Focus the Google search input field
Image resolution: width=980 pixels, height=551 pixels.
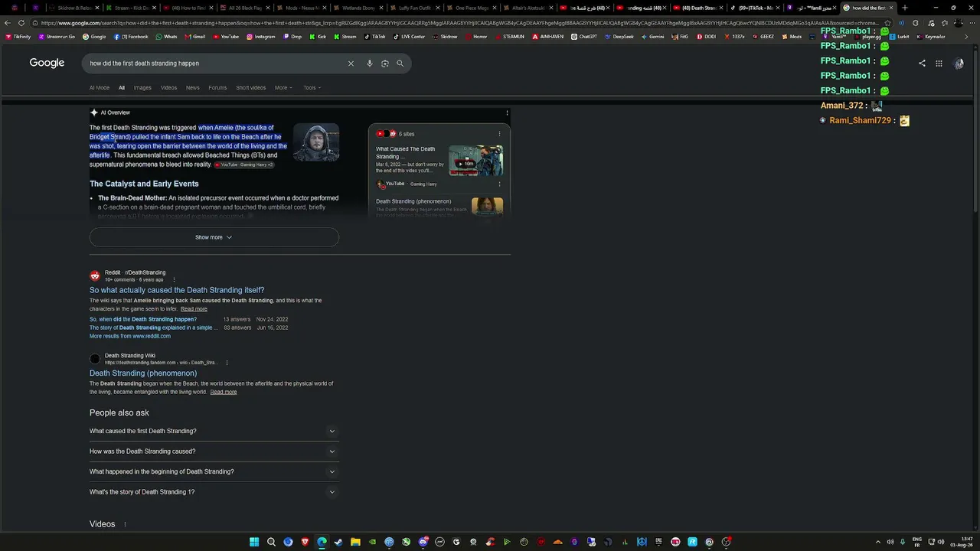click(214, 64)
